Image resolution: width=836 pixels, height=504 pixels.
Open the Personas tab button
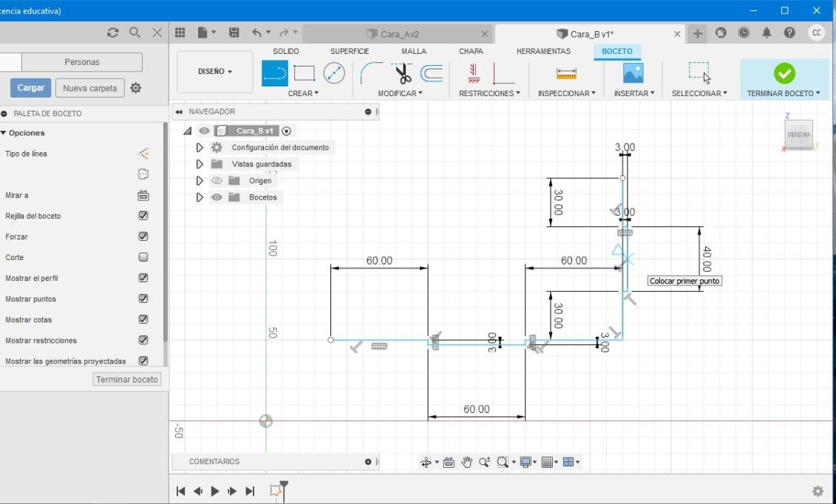coord(81,62)
